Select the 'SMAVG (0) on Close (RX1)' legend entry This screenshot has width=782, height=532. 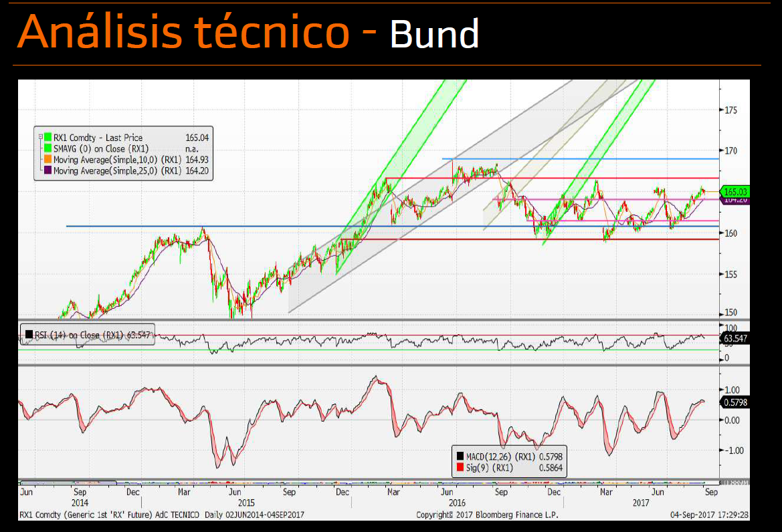[101, 148]
